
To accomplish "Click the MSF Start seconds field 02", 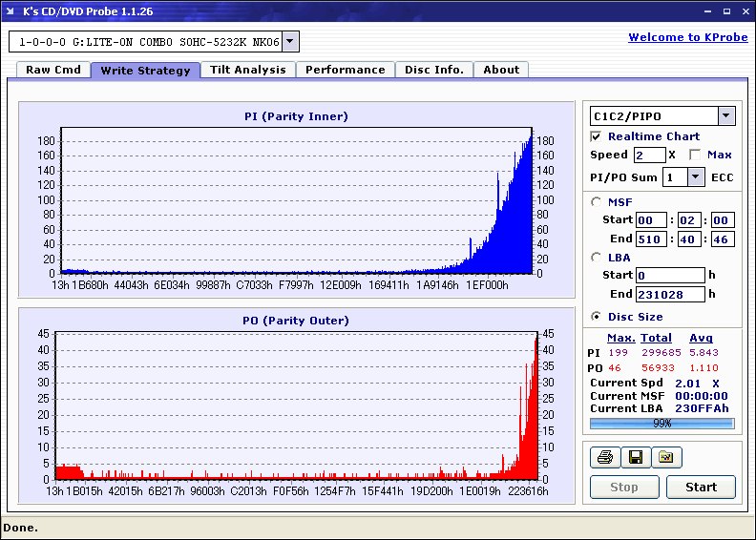I will (x=689, y=220).
